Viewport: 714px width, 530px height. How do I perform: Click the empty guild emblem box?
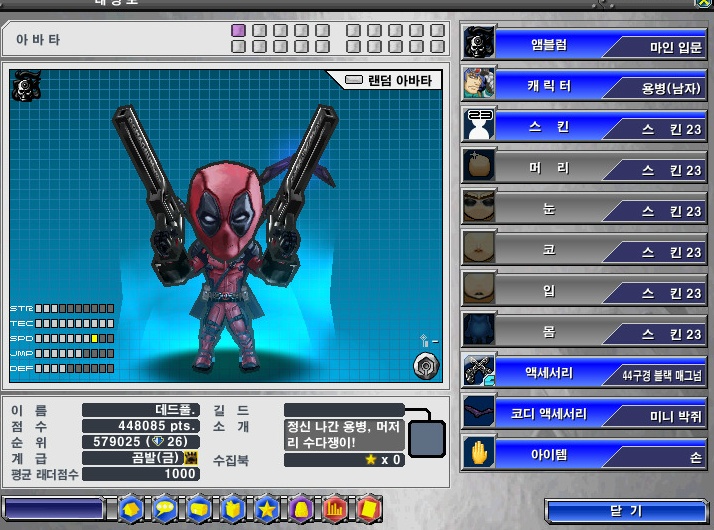[427, 439]
